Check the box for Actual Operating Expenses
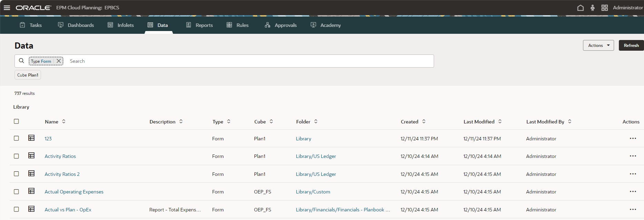The image size is (644, 220). pos(16,192)
